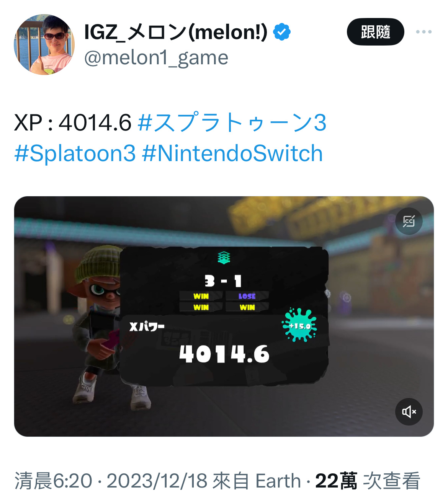Follow the account with 跟隨 button
The height and width of the screenshot is (499, 448).
375,32
